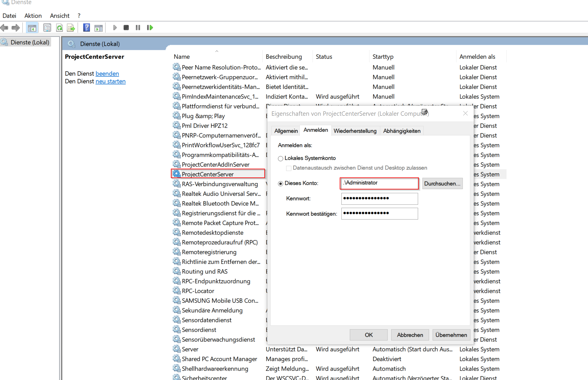The image size is (588, 380).
Task: Click the Restart service toolbar icon
Action: tap(150, 28)
